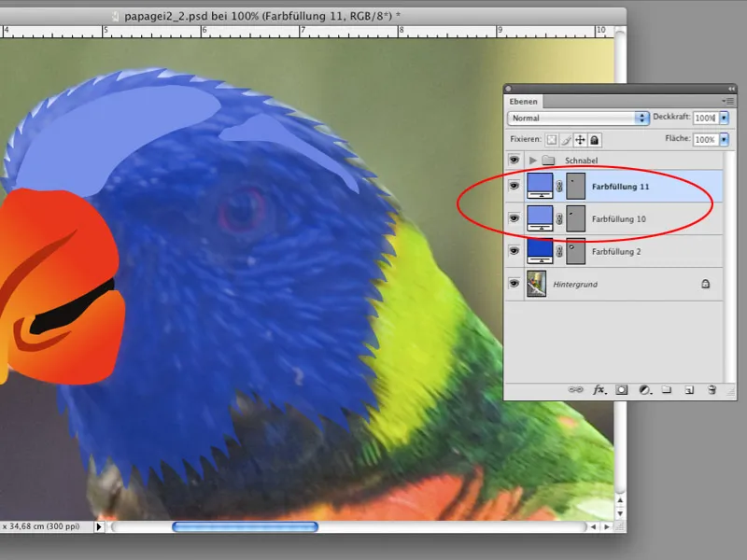Create a new adjustment layer

point(643,389)
